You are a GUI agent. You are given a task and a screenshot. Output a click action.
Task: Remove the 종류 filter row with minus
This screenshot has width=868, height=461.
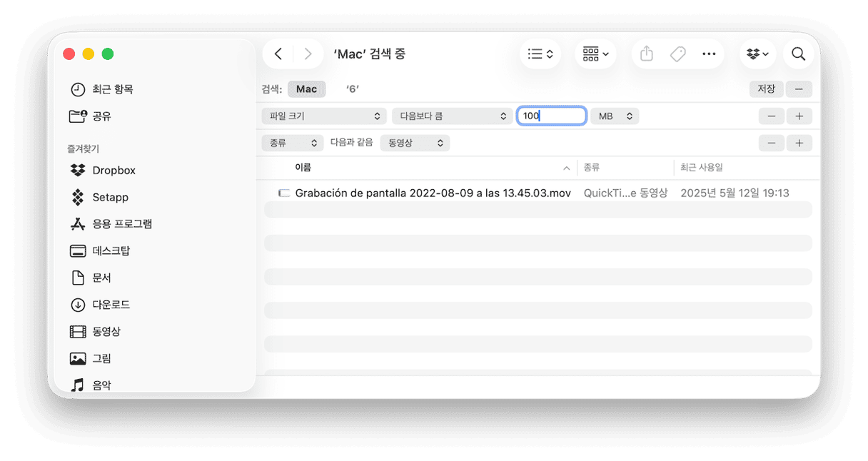[x=772, y=143]
